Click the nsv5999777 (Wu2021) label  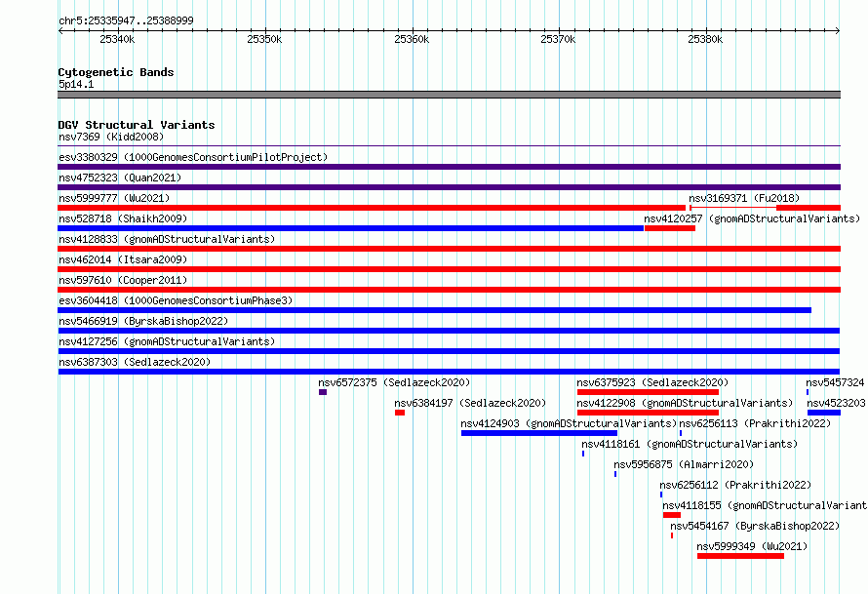point(114,198)
